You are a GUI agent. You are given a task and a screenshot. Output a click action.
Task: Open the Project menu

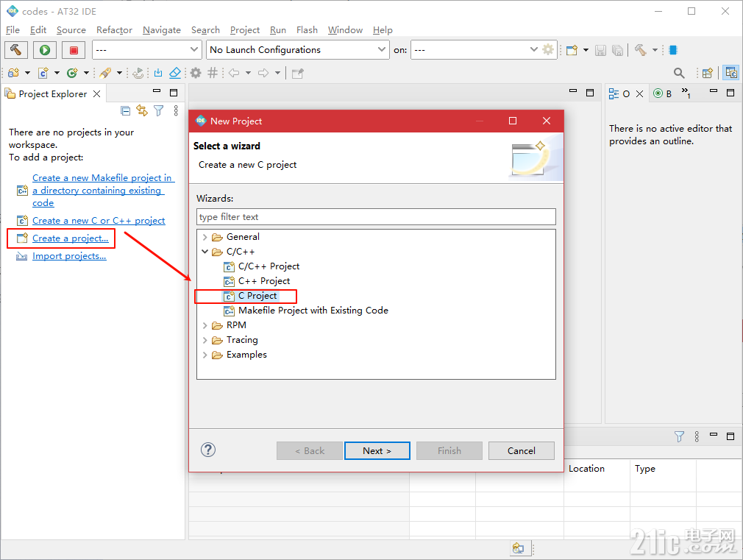(x=245, y=30)
